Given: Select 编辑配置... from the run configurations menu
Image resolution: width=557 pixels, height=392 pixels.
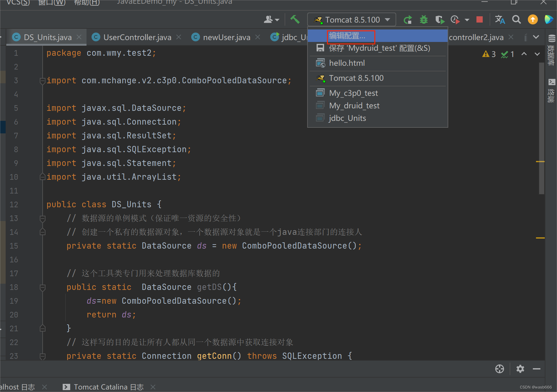Looking at the screenshot, I should (347, 36).
